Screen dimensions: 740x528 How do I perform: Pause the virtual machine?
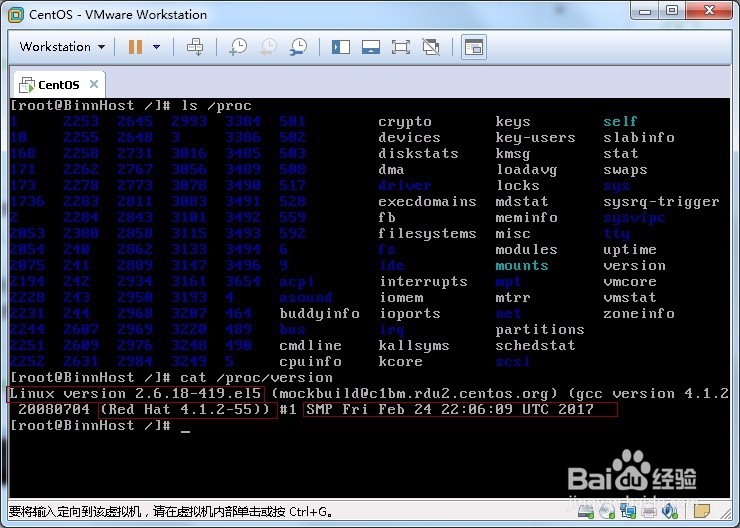[x=135, y=47]
